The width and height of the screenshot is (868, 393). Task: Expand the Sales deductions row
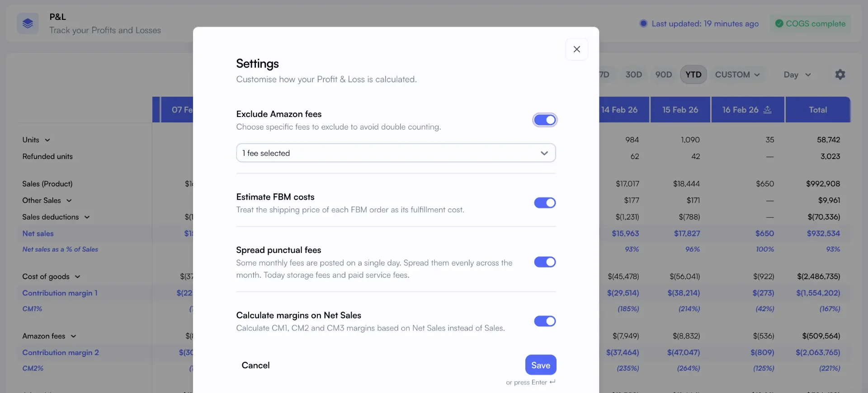click(87, 217)
